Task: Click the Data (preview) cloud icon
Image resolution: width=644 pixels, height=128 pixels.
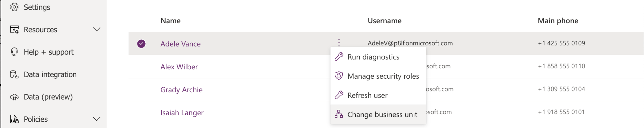Action: (x=14, y=97)
